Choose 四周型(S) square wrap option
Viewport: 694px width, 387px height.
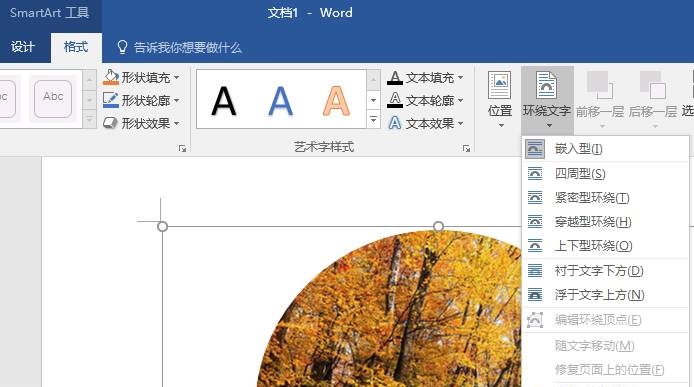click(605, 174)
